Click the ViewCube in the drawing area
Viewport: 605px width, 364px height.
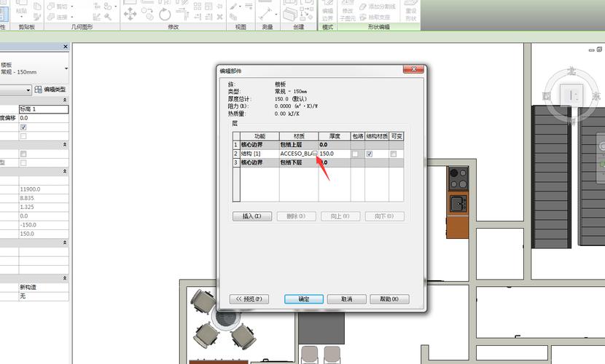(573, 95)
